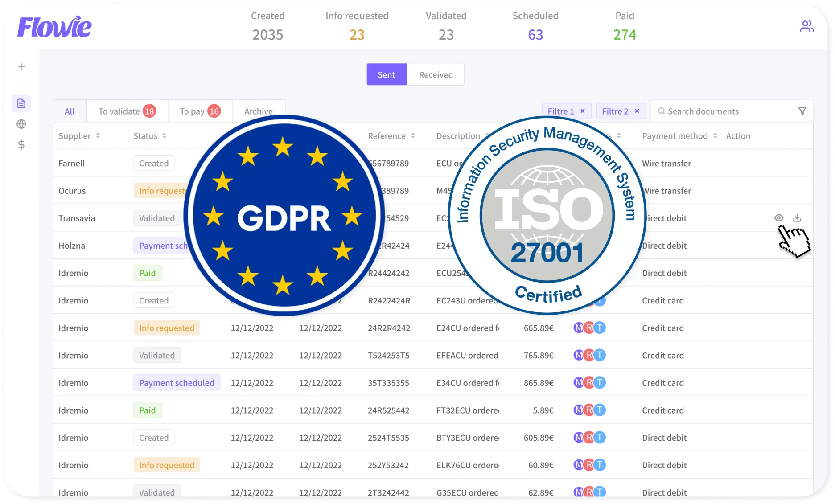Click the Paid badge in row 24R525442

[148, 410]
